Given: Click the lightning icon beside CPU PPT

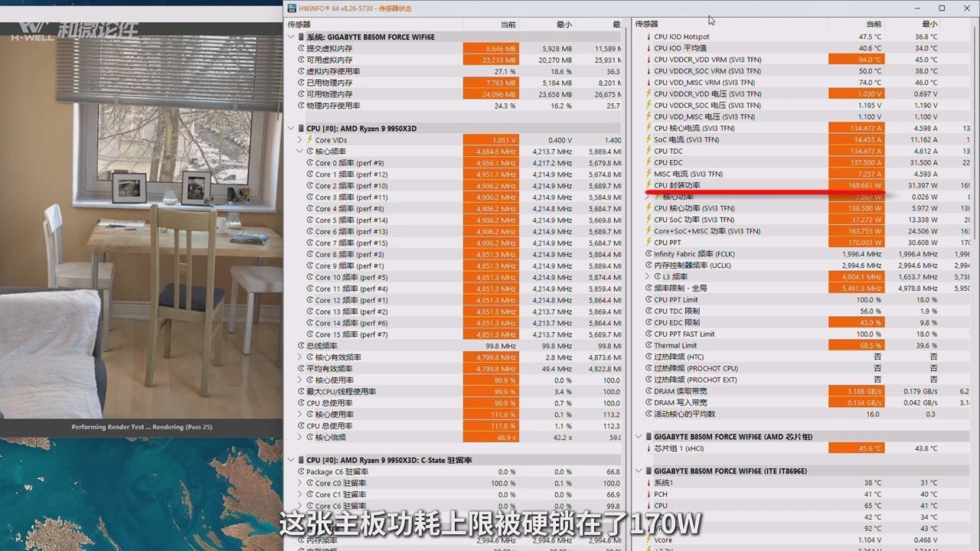Looking at the screenshot, I should click(x=648, y=243).
